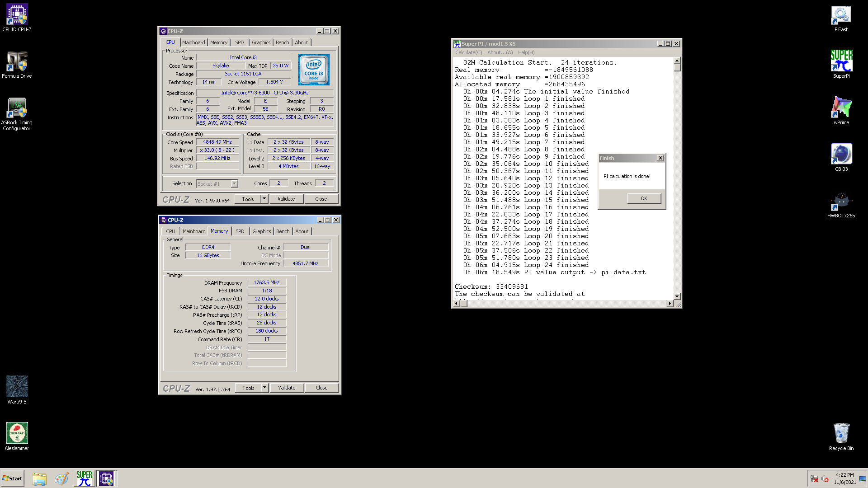Click the Specification i3-6300T field
This screenshot has height=488, width=868.
(x=265, y=93)
